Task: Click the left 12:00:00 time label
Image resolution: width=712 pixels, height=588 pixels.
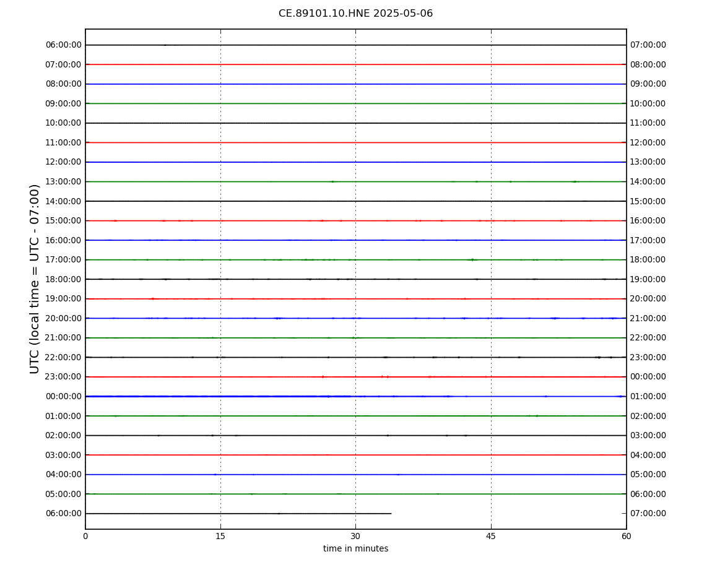Action: (63, 162)
